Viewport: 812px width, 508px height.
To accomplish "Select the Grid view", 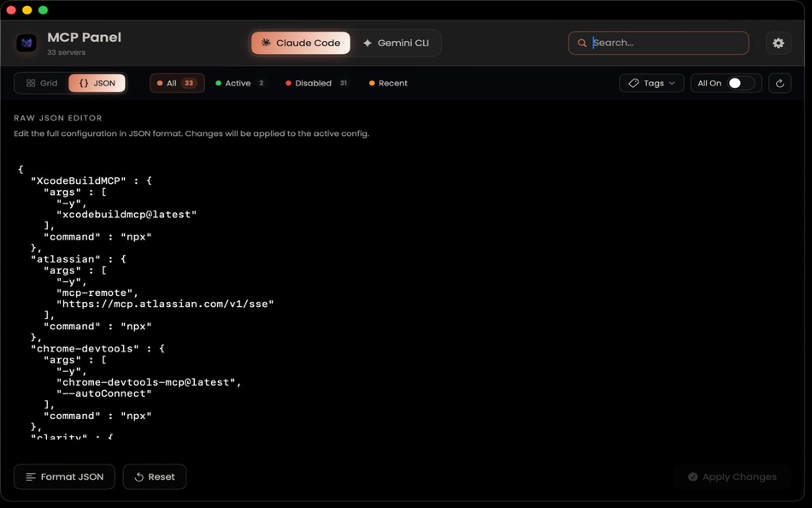I will 42,83.
